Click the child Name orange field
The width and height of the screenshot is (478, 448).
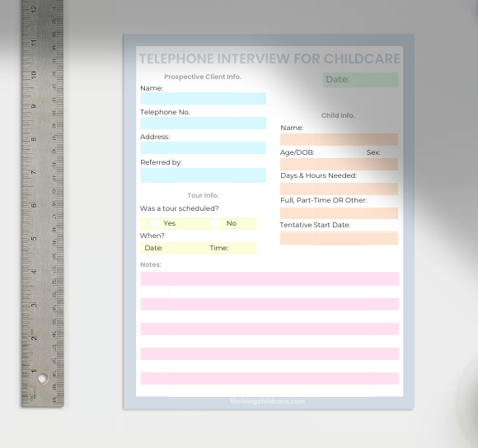point(339,139)
